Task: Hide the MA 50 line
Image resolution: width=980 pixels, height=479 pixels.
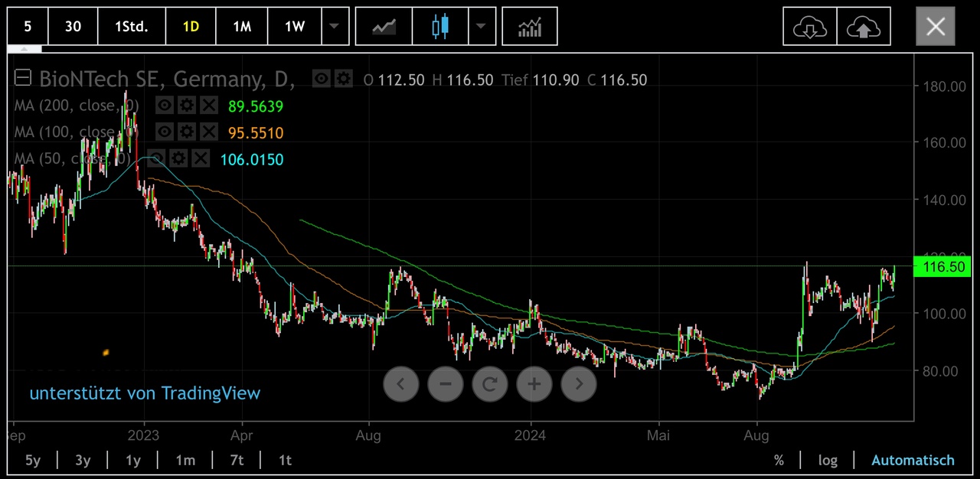Action: click(x=155, y=159)
